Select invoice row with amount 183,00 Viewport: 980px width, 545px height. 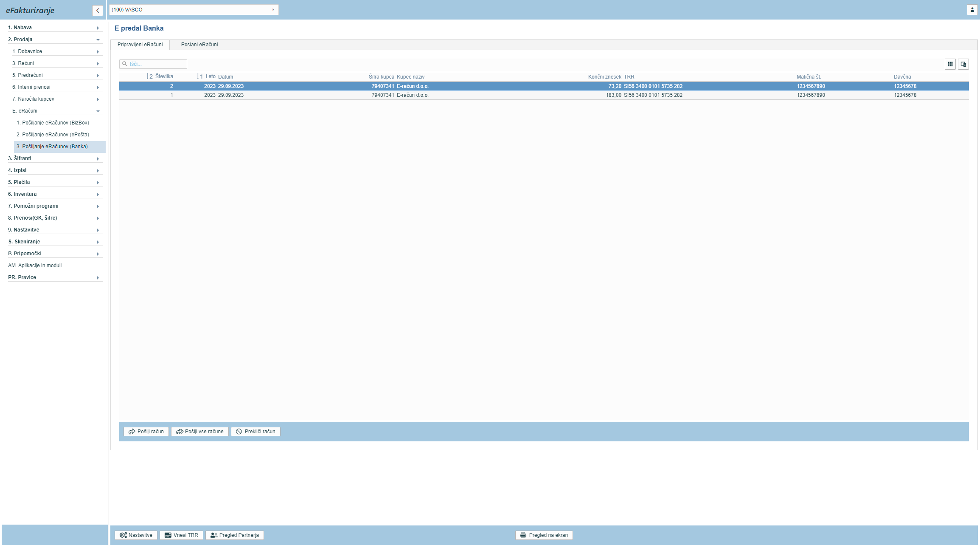coord(544,95)
